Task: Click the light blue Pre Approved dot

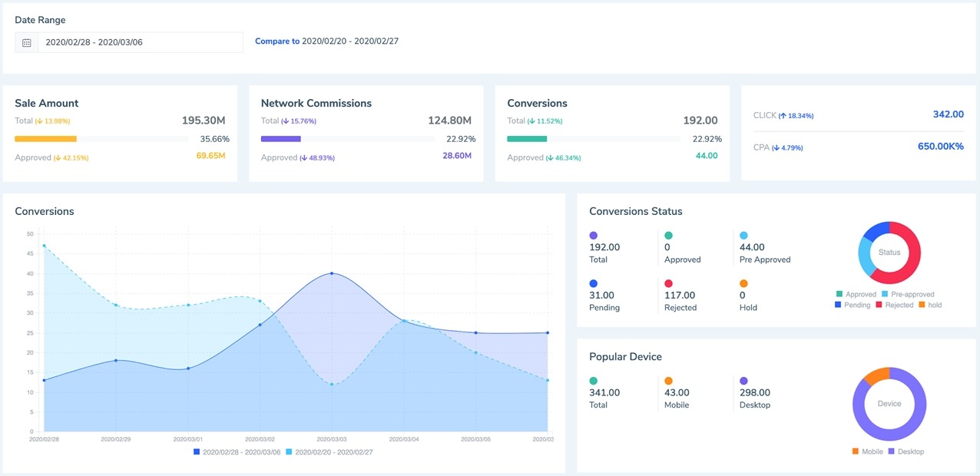Action: pos(743,236)
